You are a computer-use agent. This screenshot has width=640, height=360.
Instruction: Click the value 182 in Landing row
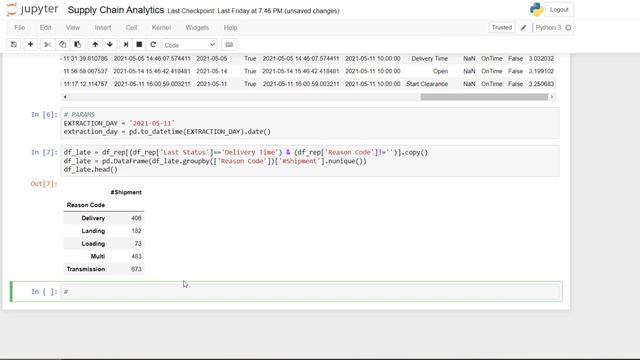pos(136,231)
